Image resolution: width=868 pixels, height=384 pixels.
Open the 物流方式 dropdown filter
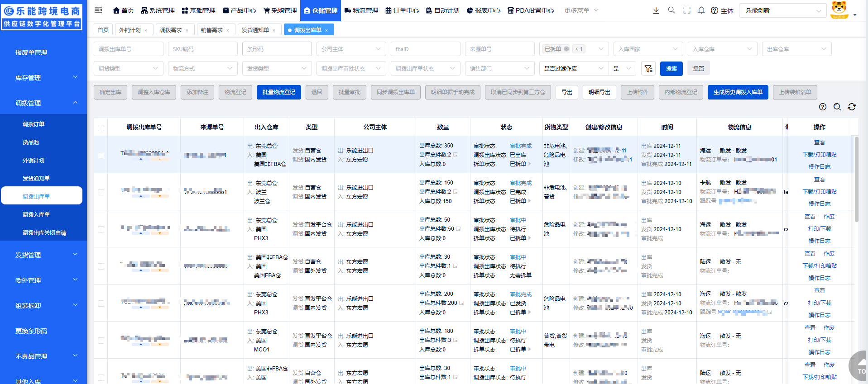[202, 68]
